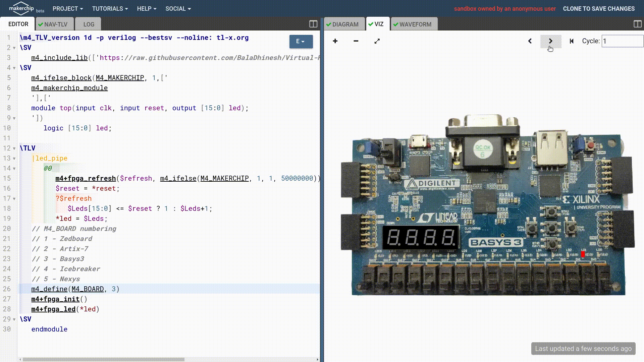Step to previous cycle with left chevron

pyautogui.click(x=530, y=41)
